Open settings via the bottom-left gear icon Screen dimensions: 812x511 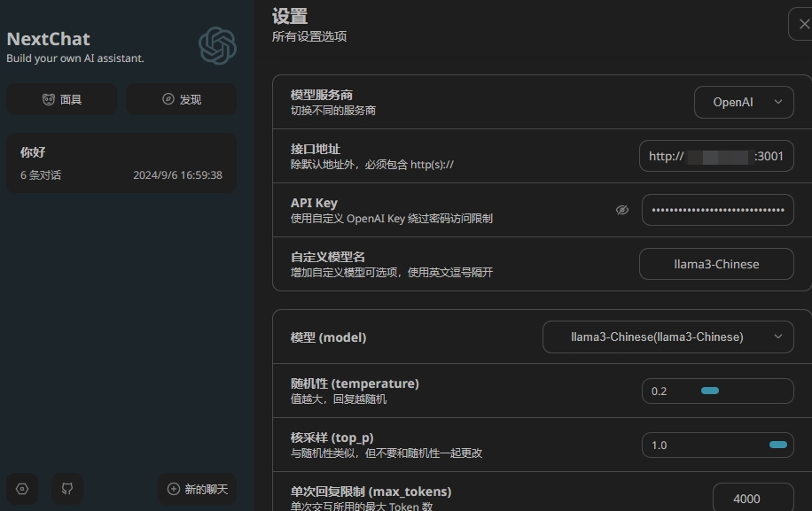22,489
